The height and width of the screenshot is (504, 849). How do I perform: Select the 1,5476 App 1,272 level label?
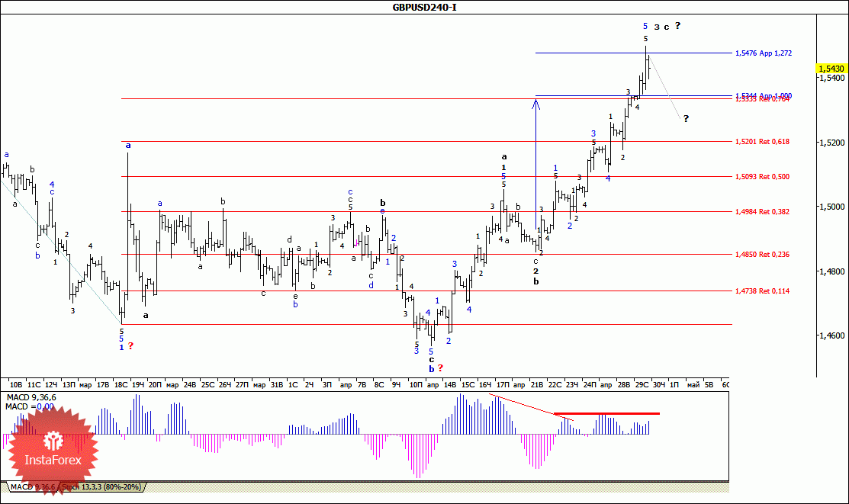pyautogui.click(x=764, y=53)
